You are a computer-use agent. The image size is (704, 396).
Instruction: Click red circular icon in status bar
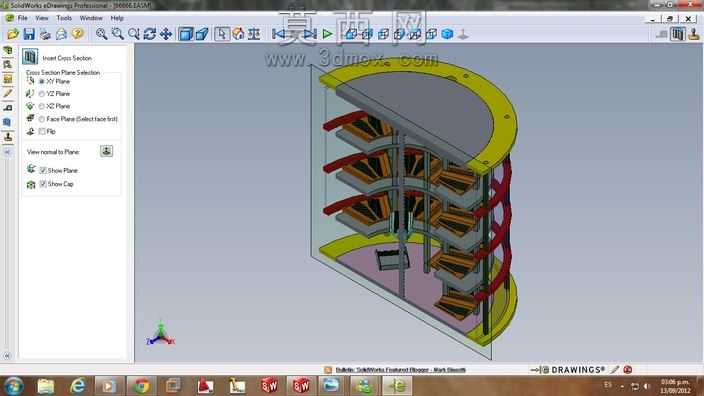coord(628,370)
